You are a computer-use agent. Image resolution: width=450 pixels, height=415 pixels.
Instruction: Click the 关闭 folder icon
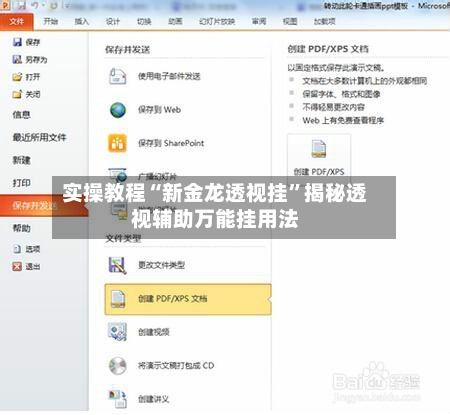(17, 94)
